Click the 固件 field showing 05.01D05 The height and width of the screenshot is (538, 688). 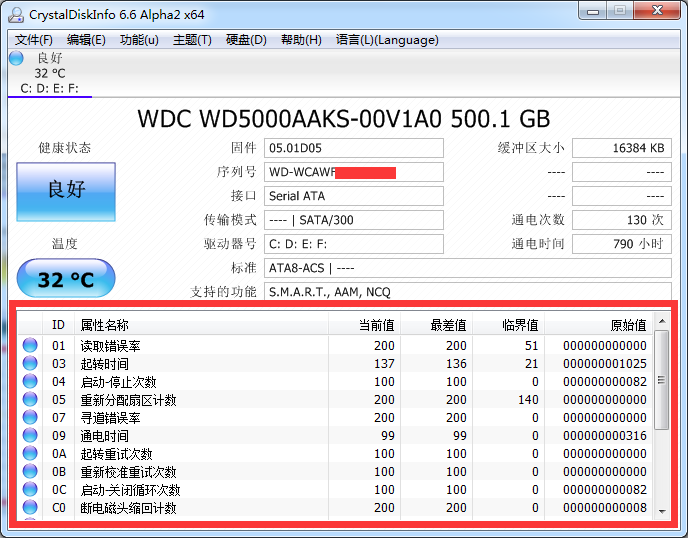pos(354,148)
